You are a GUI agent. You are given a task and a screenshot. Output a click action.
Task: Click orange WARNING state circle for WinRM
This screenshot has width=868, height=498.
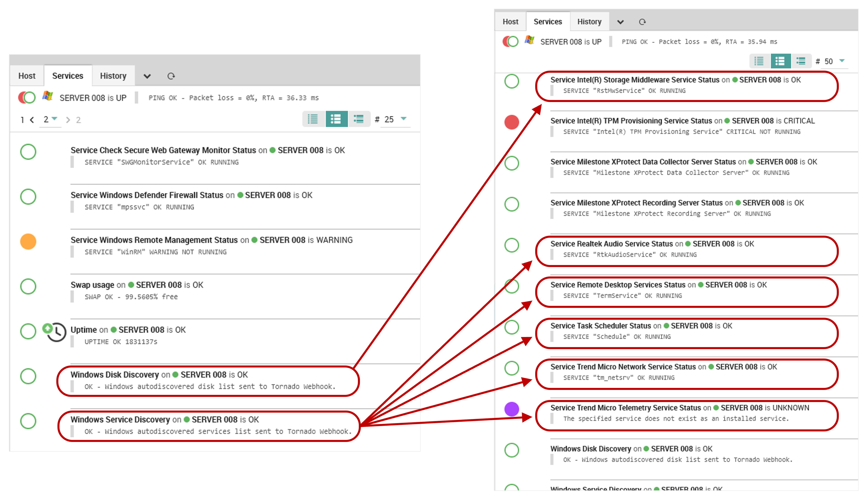click(x=28, y=241)
